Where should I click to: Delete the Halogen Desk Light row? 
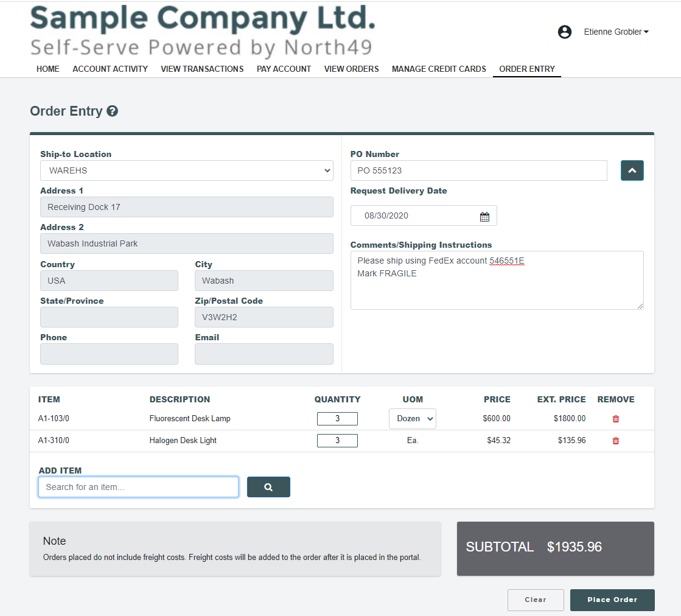[615, 441]
